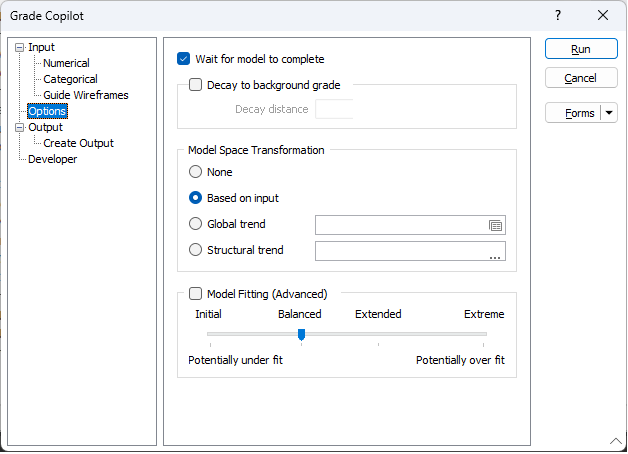Image resolution: width=628 pixels, height=454 pixels.
Task: Click the Model Space Transformation group title
Action: (256, 150)
